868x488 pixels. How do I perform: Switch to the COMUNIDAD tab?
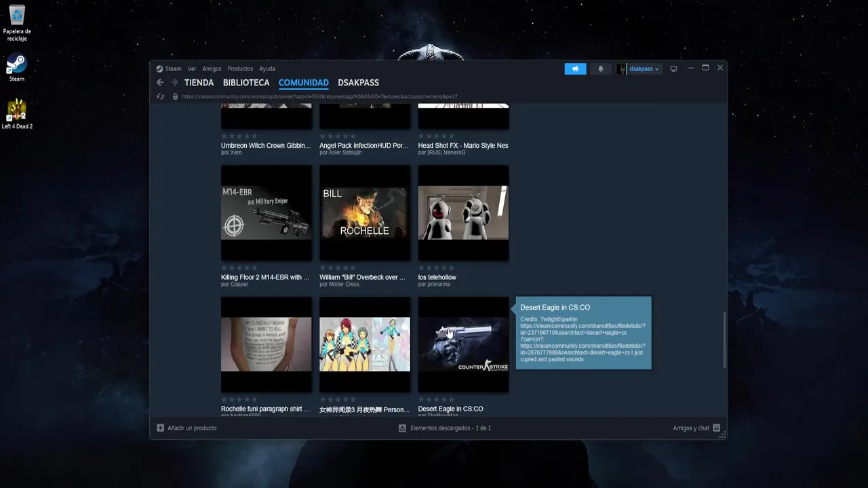point(304,83)
